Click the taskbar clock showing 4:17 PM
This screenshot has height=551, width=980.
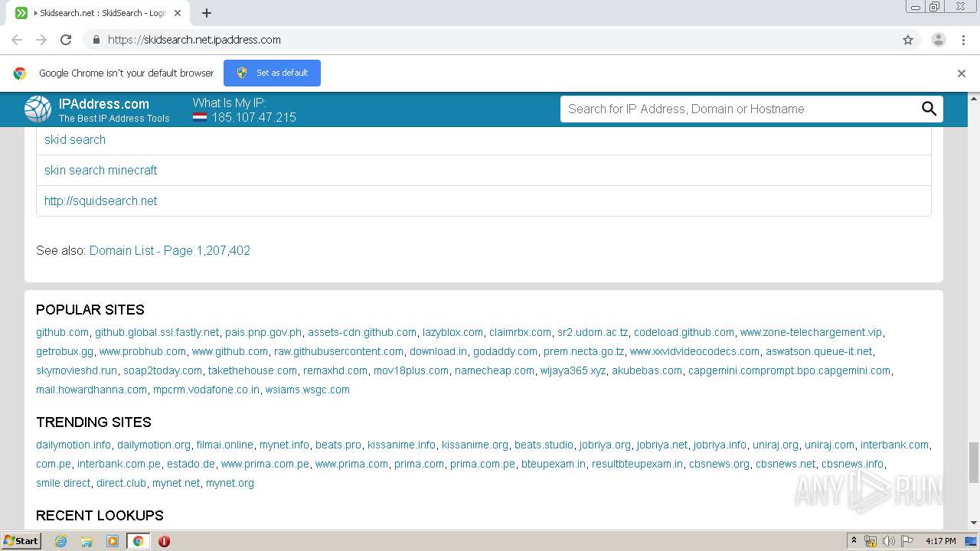click(x=940, y=541)
